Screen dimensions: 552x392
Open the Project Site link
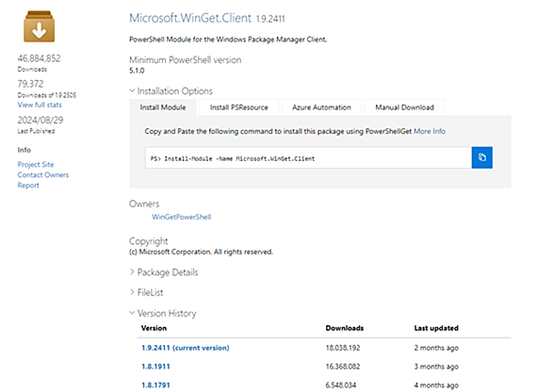pos(36,165)
